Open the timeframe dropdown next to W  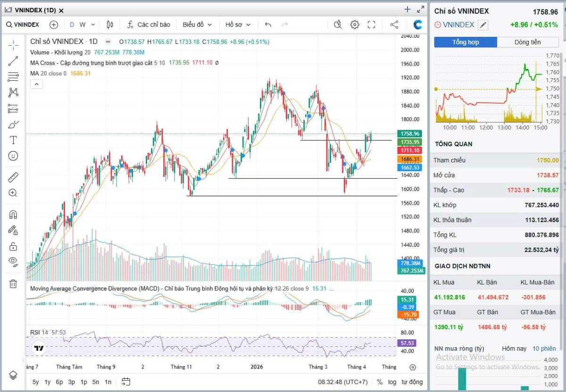pyautogui.click(x=92, y=25)
